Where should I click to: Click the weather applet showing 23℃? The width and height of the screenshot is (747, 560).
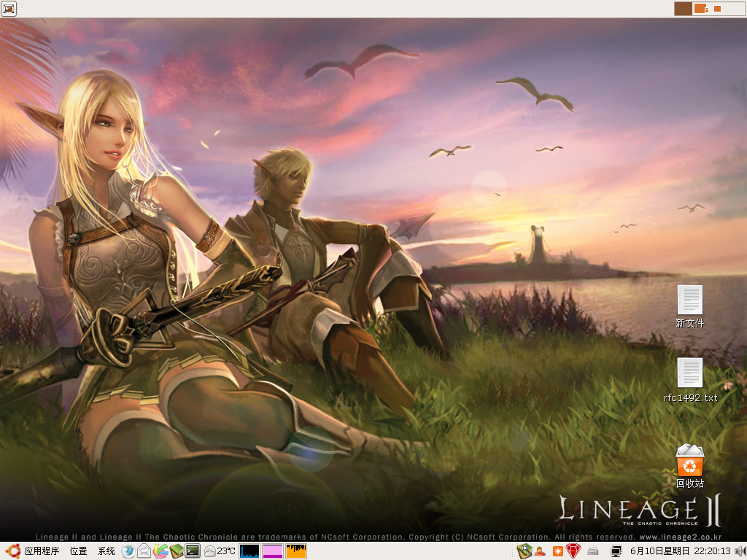(x=220, y=551)
